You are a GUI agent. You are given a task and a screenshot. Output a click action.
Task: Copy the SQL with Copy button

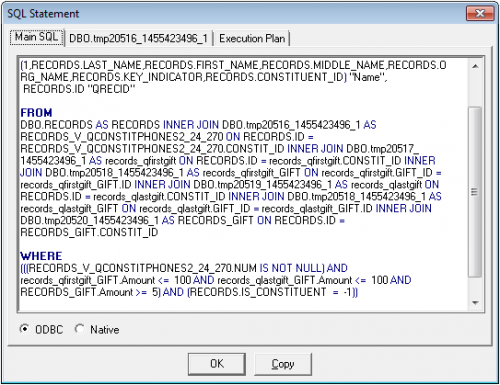pyautogui.click(x=283, y=364)
